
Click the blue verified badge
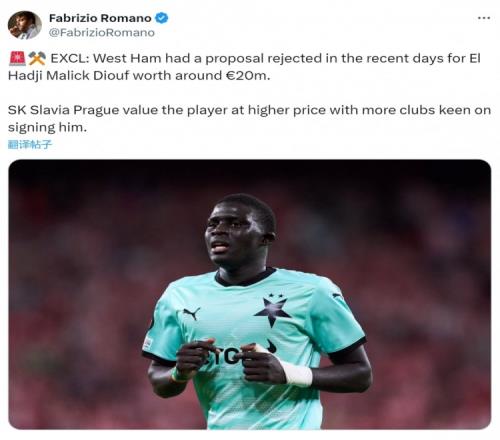(162, 18)
